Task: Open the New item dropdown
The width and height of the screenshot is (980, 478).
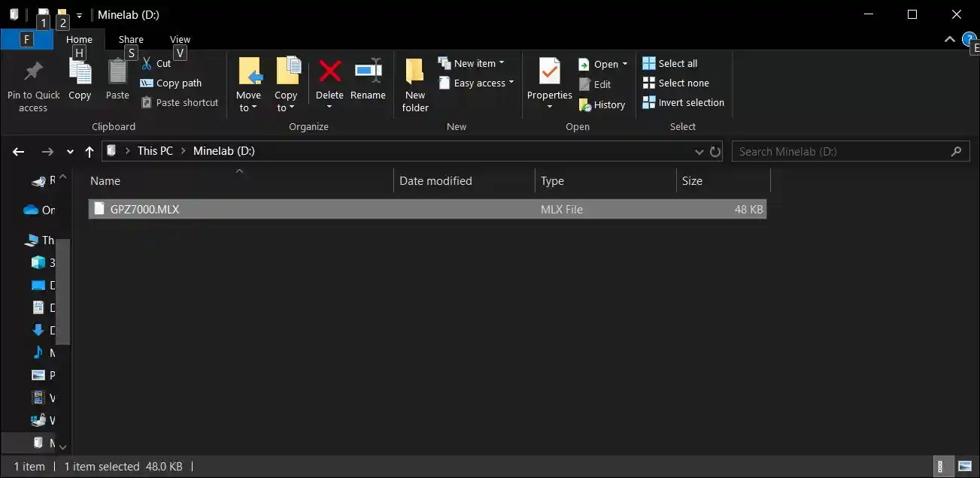Action: 471,64
